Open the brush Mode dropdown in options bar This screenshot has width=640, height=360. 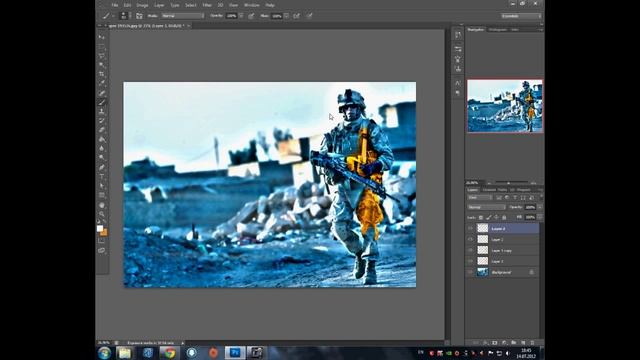[182, 16]
